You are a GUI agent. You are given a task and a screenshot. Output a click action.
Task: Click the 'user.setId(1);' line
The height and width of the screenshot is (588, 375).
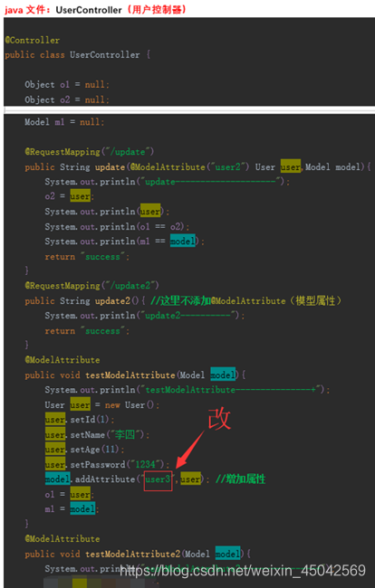coord(80,420)
